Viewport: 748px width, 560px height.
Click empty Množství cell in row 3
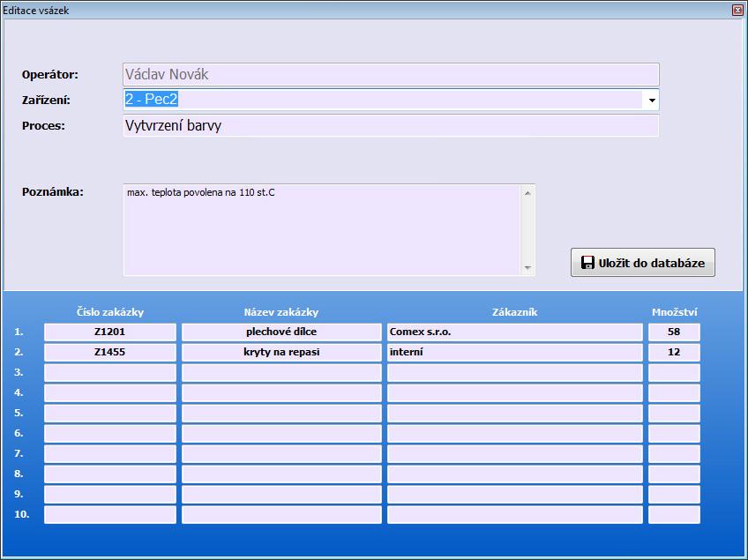point(674,372)
